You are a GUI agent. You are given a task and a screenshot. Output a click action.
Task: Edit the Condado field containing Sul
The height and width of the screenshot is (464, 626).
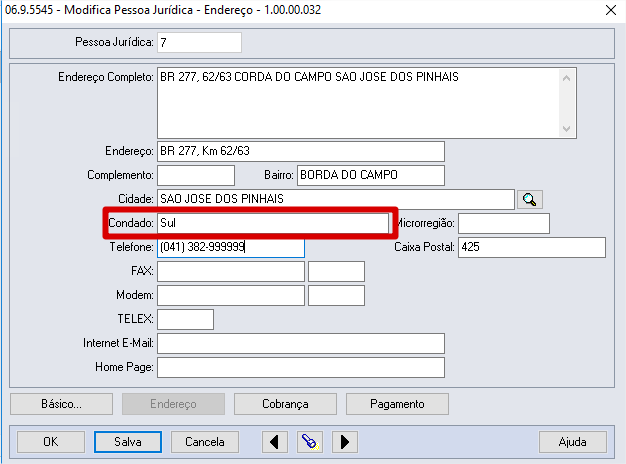(273, 223)
